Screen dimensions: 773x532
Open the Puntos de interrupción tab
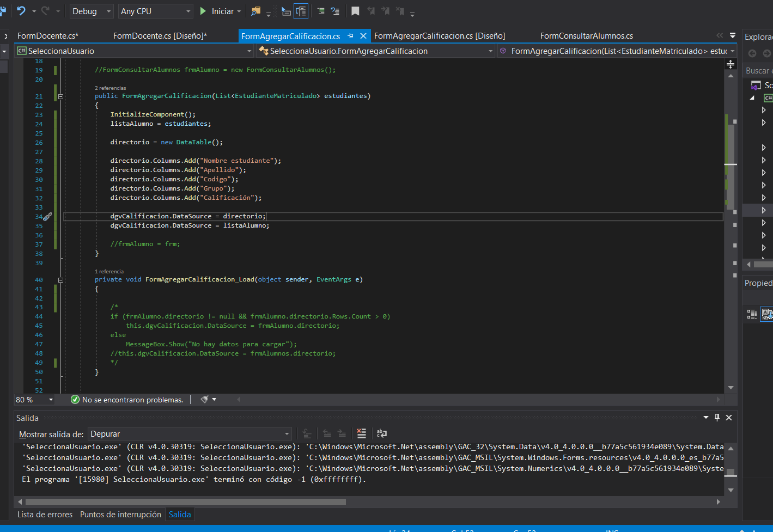pyautogui.click(x=120, y=515)
